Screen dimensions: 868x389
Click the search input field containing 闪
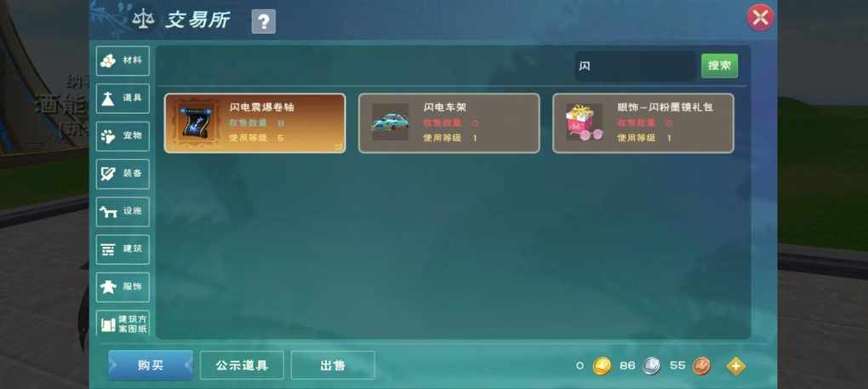[636, 66]
